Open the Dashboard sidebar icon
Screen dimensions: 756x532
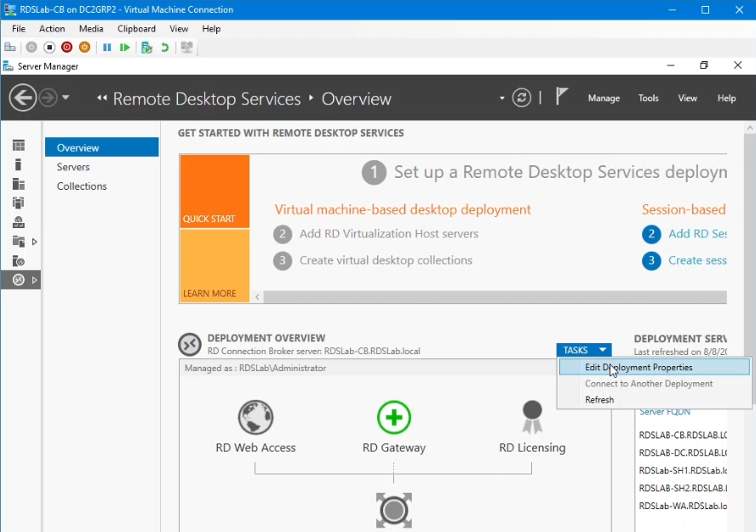pyautogui.click(x=19, y=146)
